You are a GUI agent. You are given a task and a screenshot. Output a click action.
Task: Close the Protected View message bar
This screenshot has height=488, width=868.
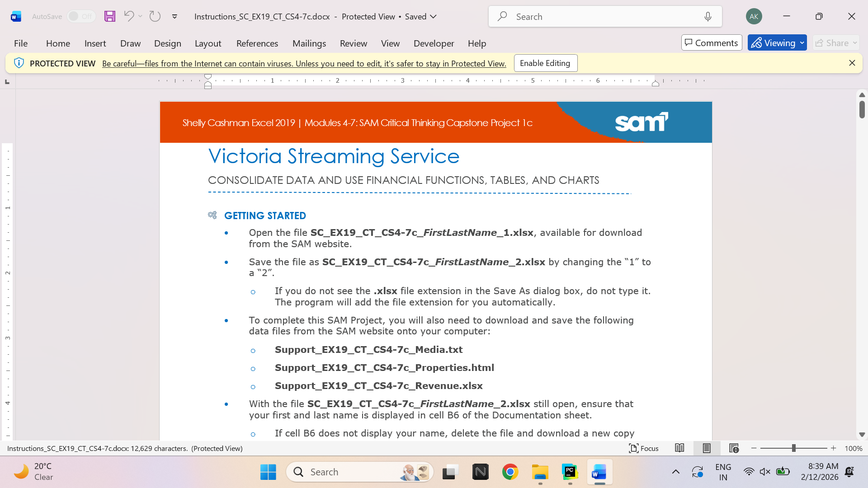[x=852, y=63]
